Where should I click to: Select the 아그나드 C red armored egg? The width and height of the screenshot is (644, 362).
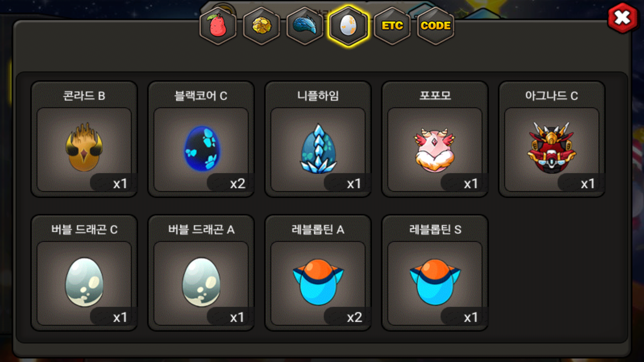[552, 147]
